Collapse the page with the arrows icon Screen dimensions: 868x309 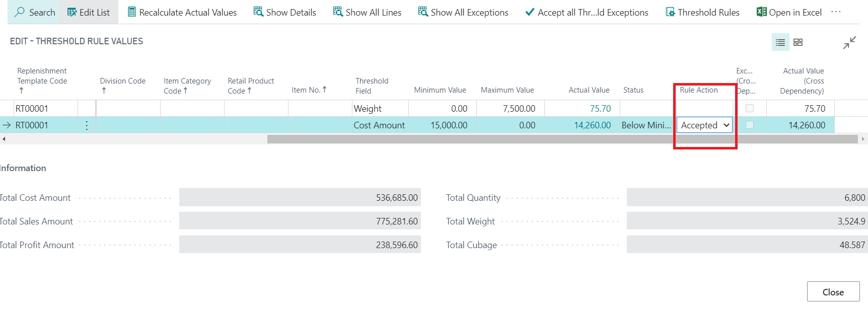pos(849,43)
